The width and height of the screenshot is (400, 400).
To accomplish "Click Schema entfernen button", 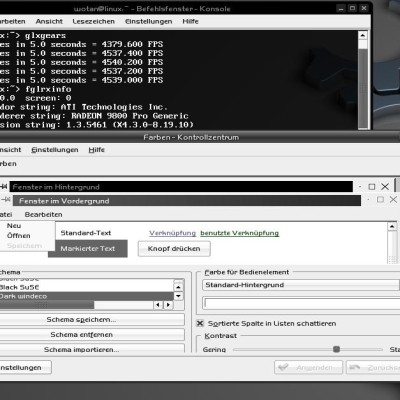I will (x=91, y=334).
